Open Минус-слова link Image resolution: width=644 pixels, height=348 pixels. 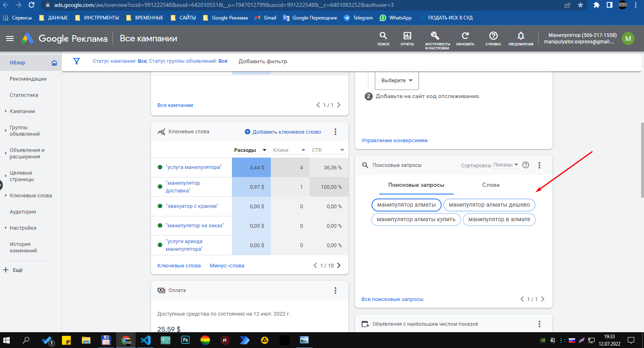227,266
